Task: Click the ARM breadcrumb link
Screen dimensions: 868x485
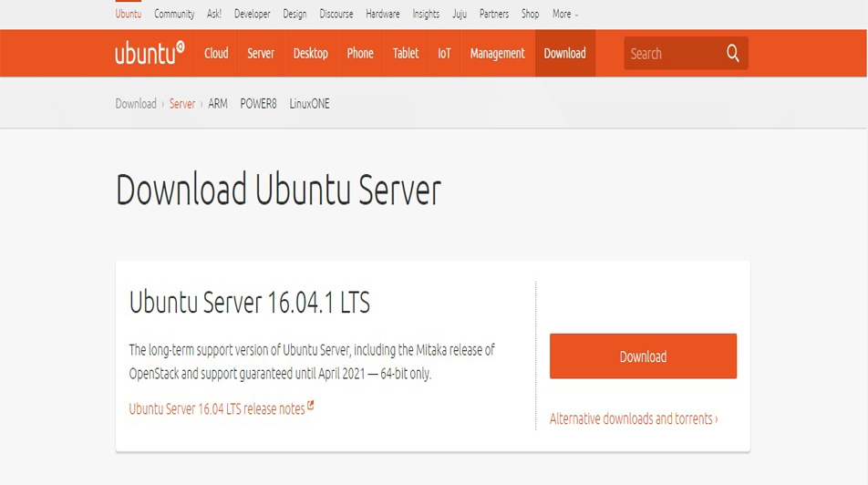Action: [x=218, y=104]
